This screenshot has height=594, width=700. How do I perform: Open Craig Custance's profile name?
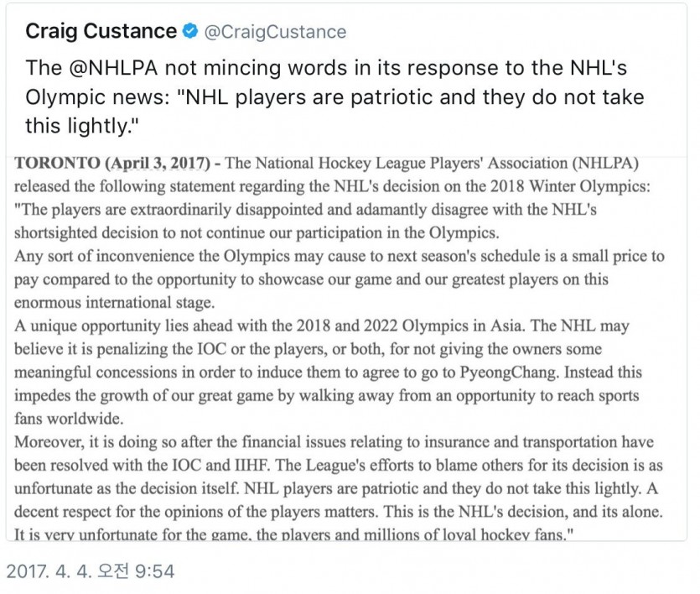pos(101,31)
